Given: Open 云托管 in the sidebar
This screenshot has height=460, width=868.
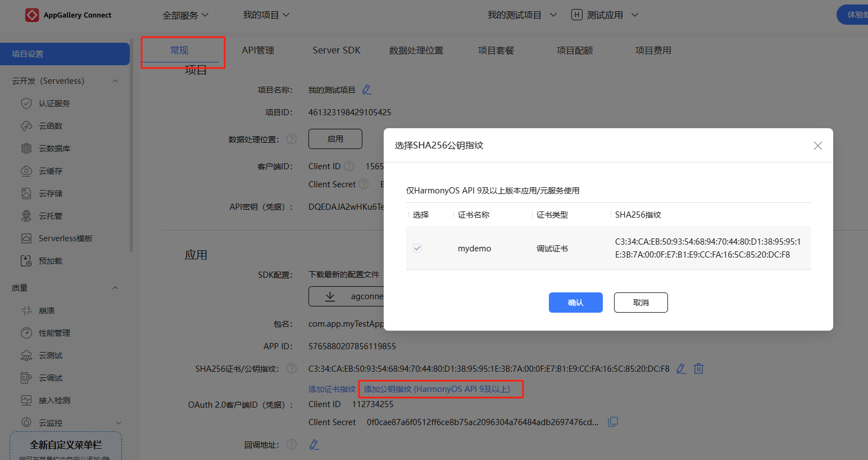Looking at the screenshot, I should point(51,216).
